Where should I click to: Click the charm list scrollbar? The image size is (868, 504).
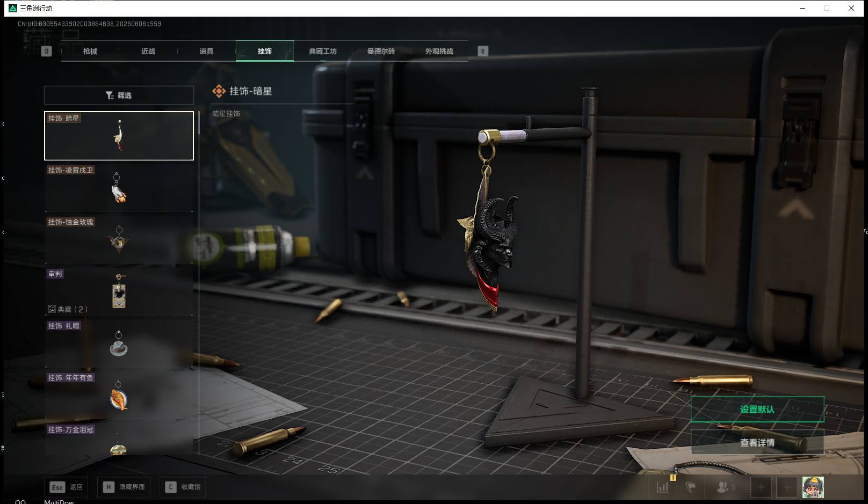199,123
